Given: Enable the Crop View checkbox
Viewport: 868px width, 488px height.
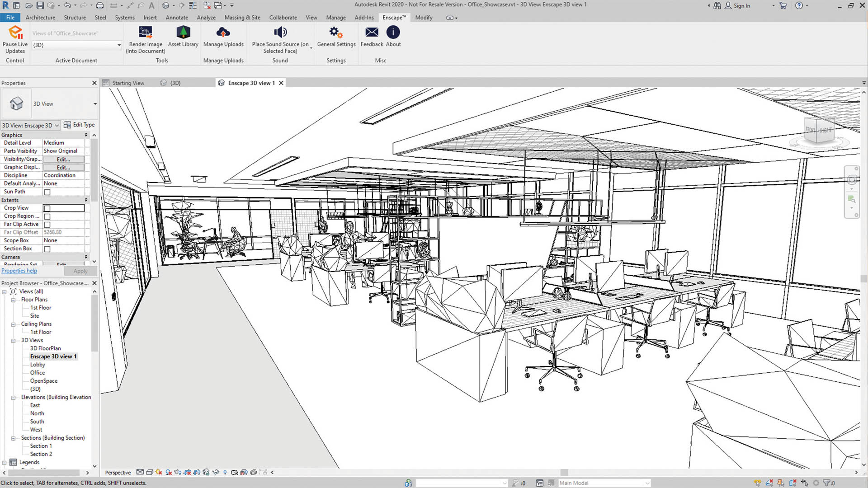Looking at the screenshot, I should point(47,208).
